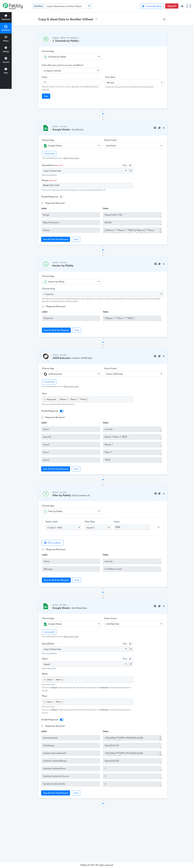Duplicate the JSON Extractor step
This screenshot has height=868, width=194.
point(159,356)
